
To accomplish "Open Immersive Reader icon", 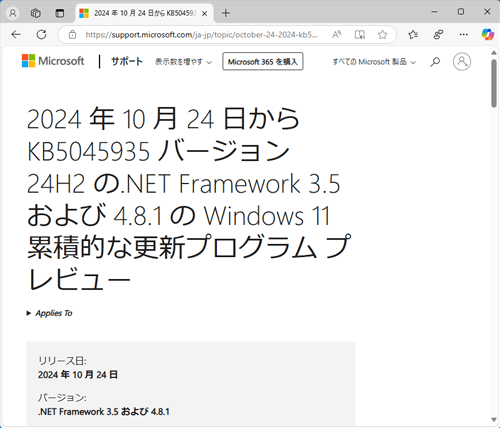I will click(360, 34).
